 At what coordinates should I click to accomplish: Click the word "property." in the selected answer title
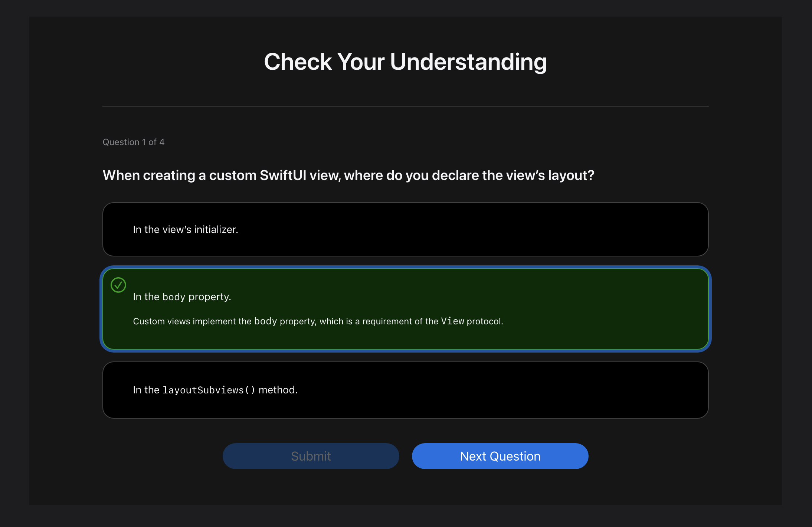click(210, 297)
